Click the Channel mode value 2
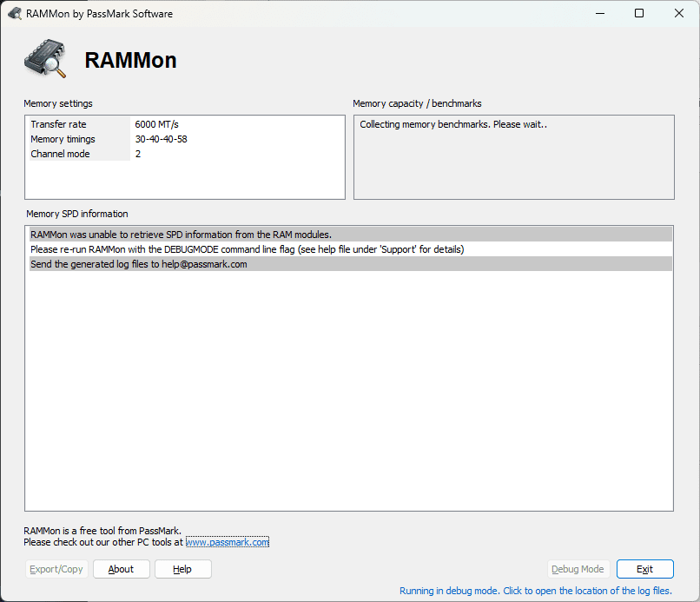 (138, 154)
